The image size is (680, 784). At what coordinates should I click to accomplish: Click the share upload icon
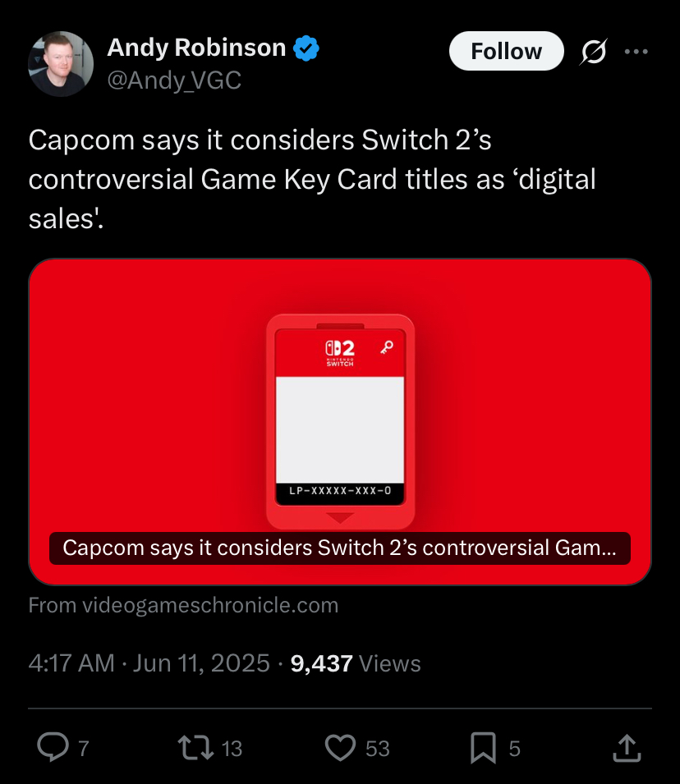coord(627,748)
